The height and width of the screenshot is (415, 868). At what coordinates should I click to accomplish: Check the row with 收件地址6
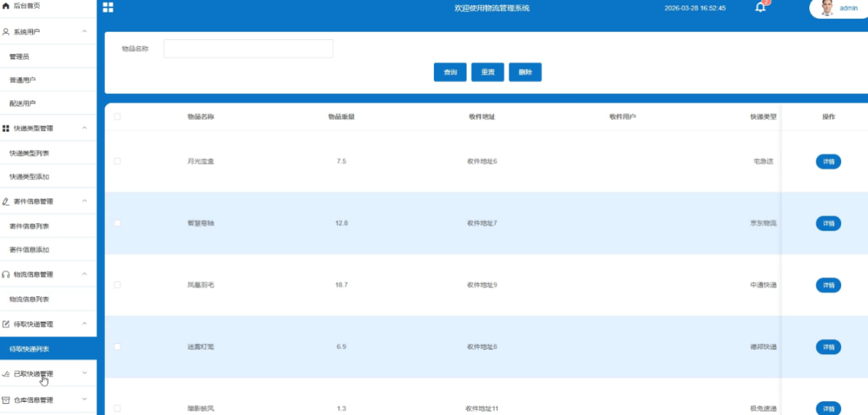[117, 161]
